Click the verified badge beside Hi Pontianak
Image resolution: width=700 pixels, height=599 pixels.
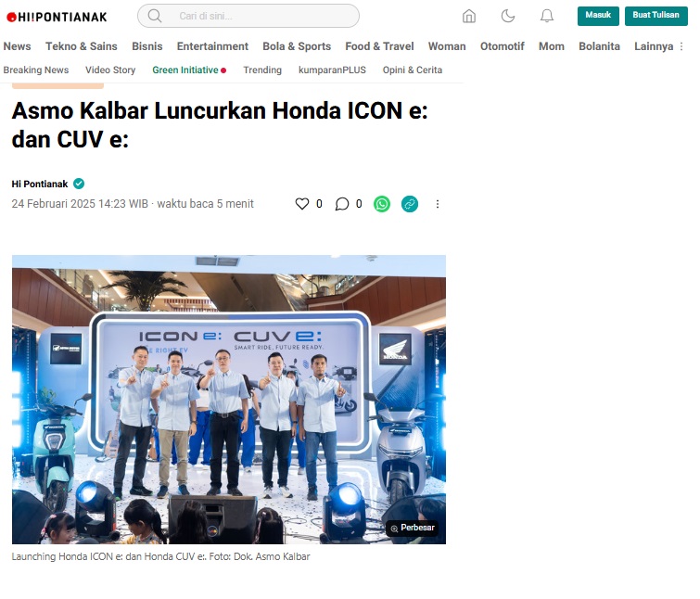79,184
